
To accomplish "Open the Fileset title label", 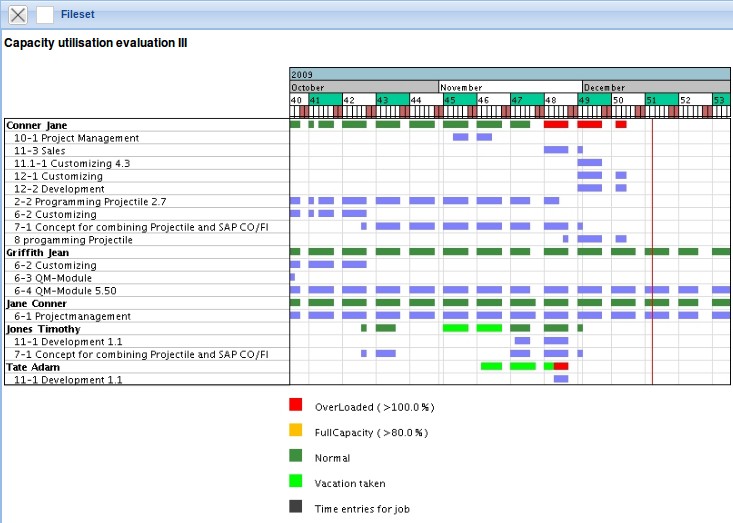I will [x=79, y=15].
